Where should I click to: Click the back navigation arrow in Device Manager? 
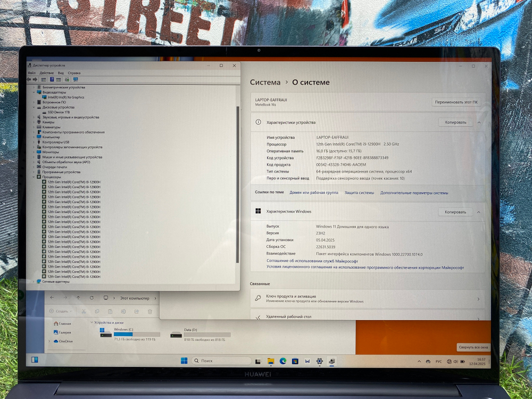tap(29, 79)
